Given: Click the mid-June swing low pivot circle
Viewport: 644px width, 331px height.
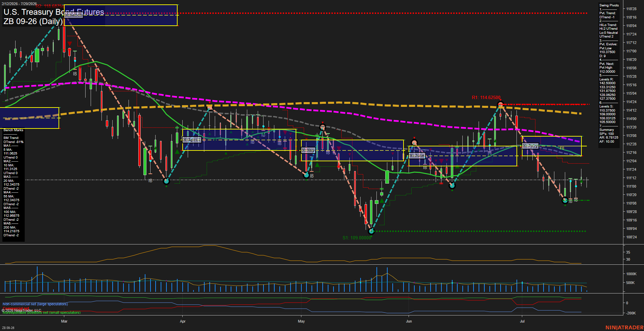Looking at the screenshot, I should click(452, 186).
